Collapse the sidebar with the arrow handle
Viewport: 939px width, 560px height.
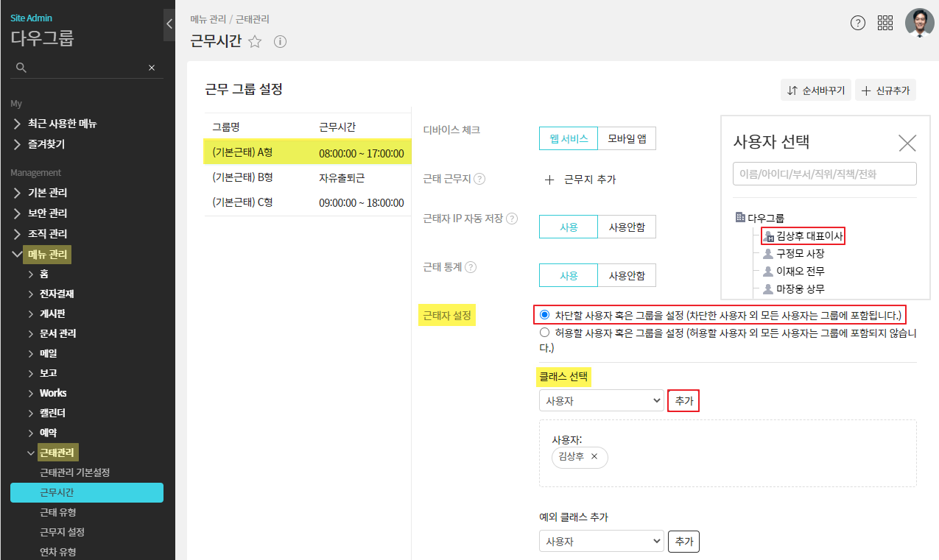coord(169,24)
